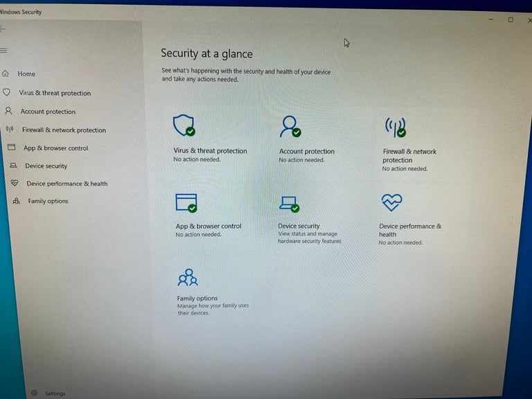Click the Device performance & health tile heading
The height and width of the screenshot is (399, 532).
coord(410,230)
